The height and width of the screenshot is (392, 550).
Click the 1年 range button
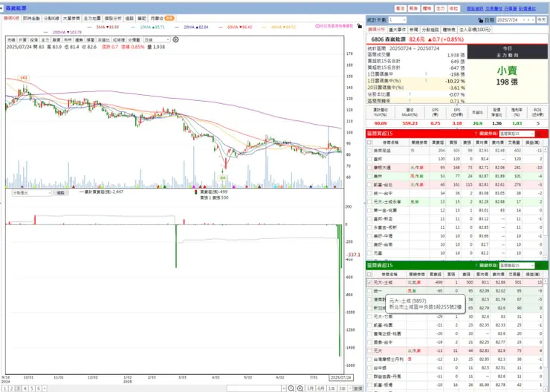point(331,388)
